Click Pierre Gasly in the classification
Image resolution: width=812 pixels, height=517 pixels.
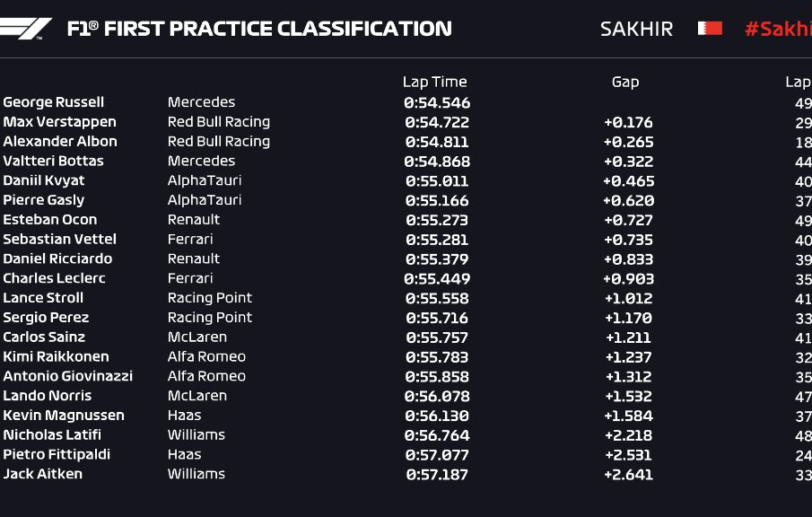pos(44,200)
